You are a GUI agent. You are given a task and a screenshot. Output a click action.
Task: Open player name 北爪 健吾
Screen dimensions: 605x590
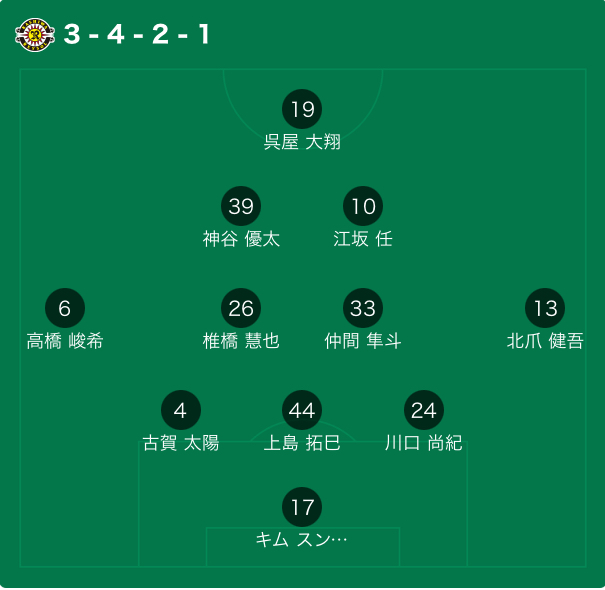pos(545,341)
